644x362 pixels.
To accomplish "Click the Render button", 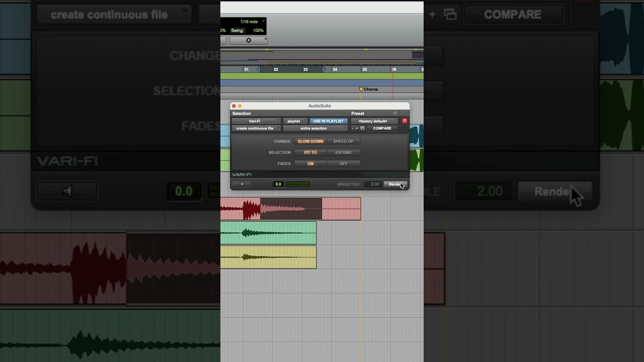I will (x=395, y=184).
